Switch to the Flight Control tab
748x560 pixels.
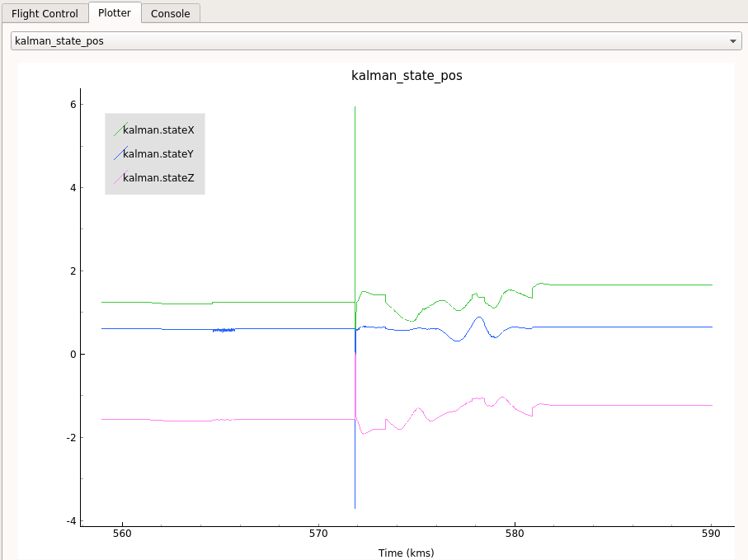point(45,13)
